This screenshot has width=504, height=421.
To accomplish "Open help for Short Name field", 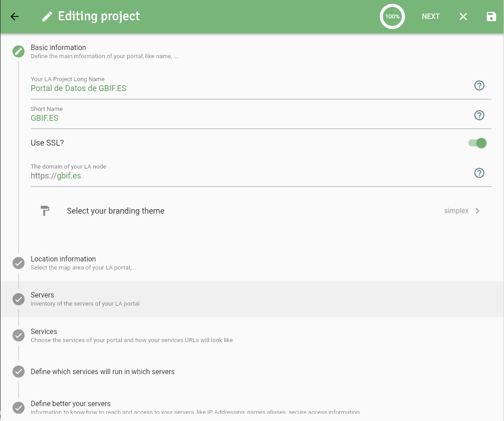I will 479,115.
